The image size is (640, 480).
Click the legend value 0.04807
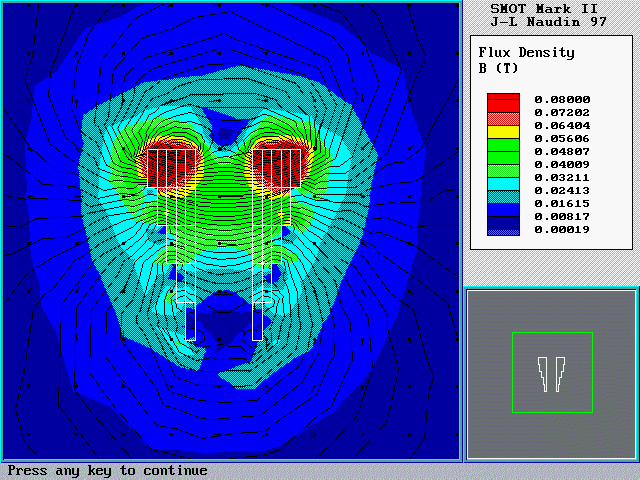562,151
